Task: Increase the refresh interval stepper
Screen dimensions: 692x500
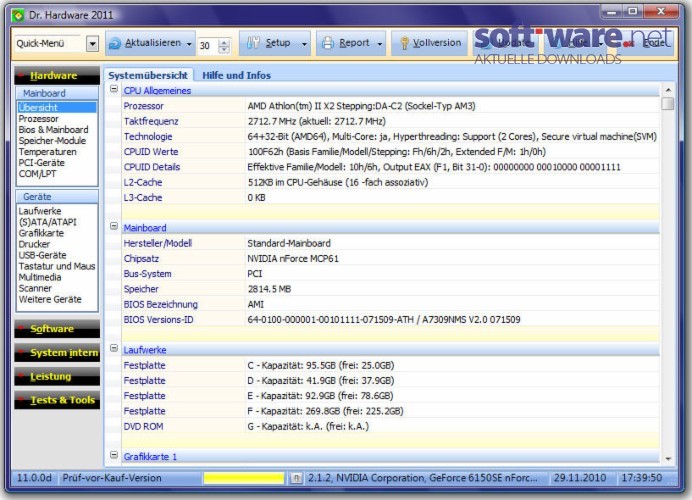Action: 224,42
